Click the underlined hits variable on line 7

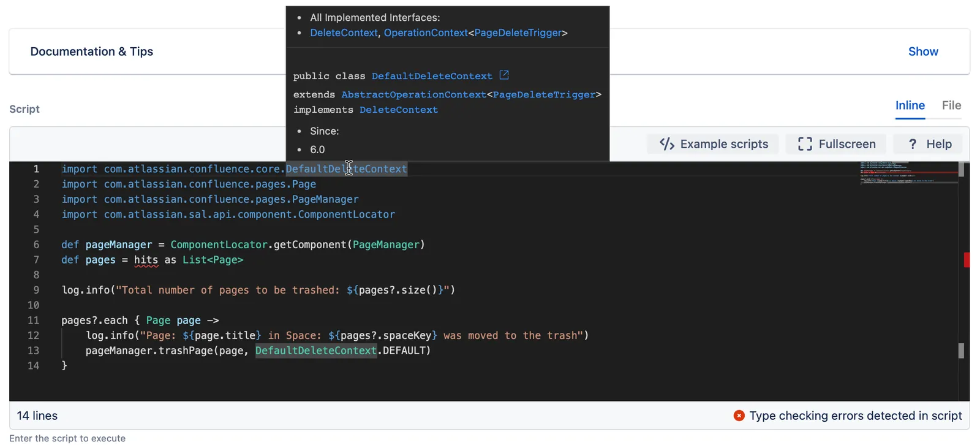[146, 260]
